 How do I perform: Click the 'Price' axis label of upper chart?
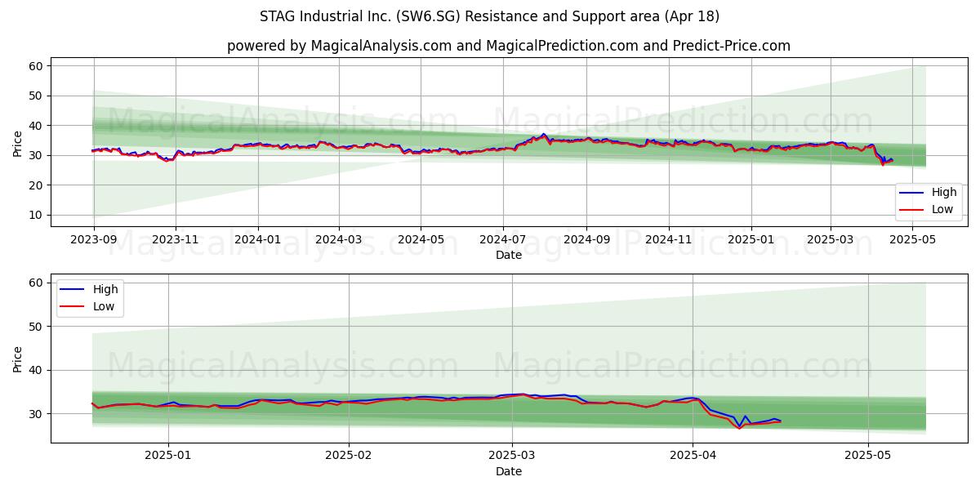[18, 142]
